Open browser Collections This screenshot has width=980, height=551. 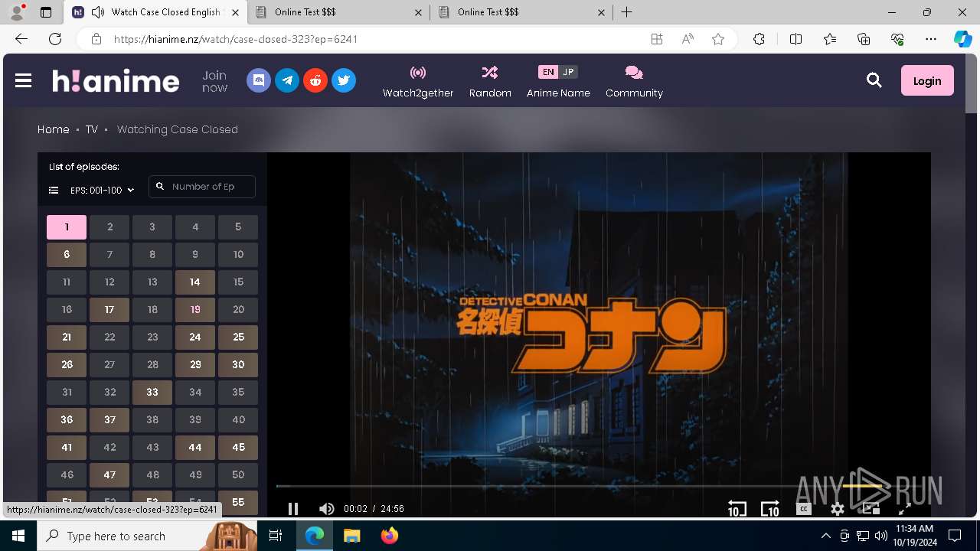864,39
